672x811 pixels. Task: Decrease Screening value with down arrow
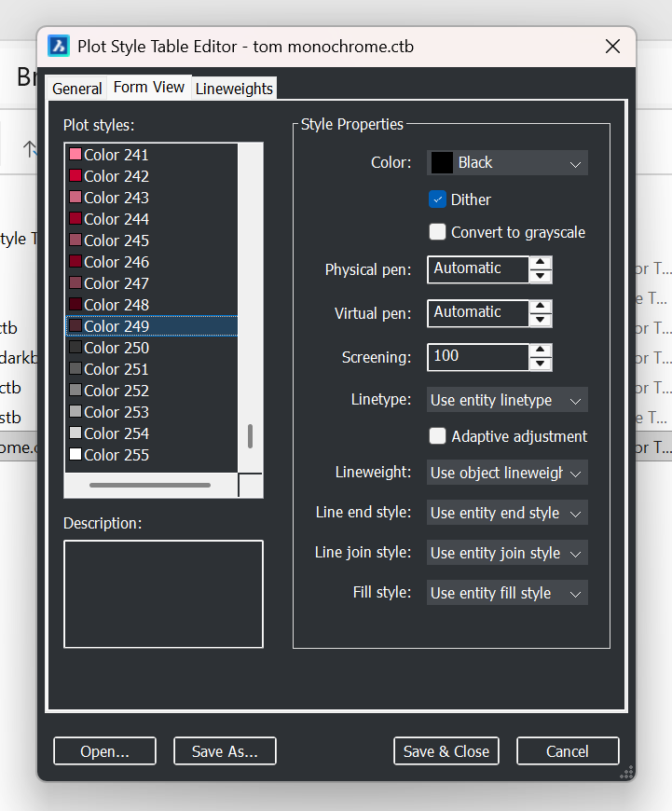click(541, 364)
